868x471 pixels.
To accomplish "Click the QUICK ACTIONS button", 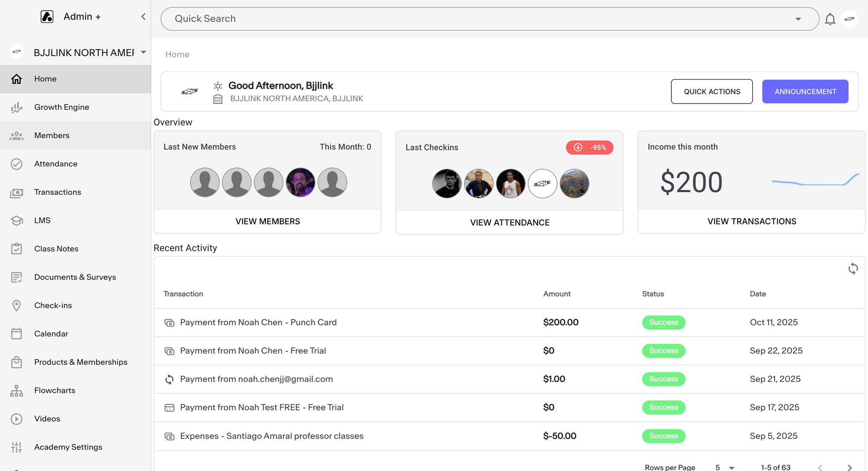I will (x=712, y=92).
